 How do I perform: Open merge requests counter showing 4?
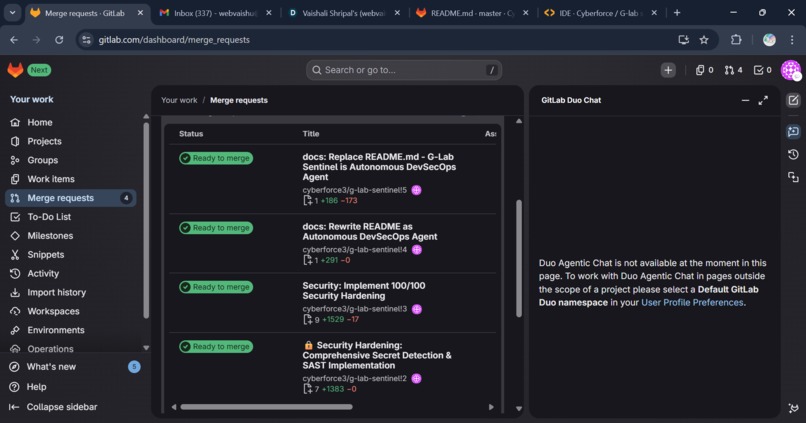[x=734, y=70]
